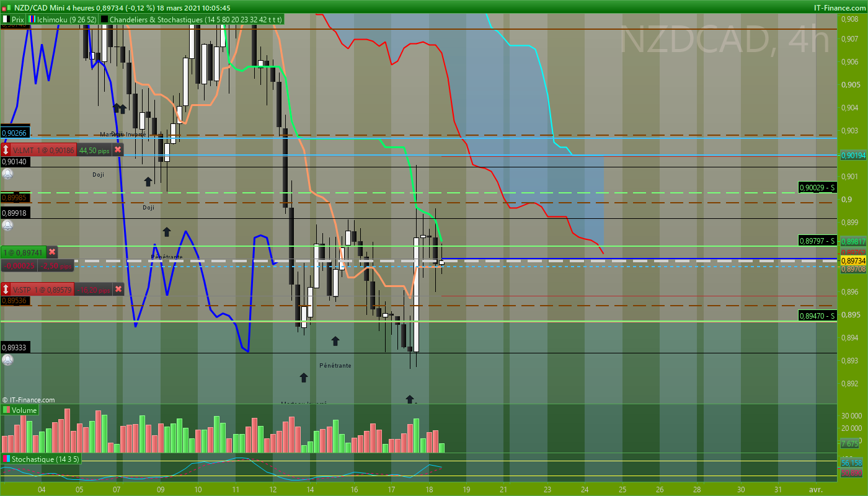Click the Stochastique indicator color icon
868x496 pixels.
coord(6,459)
